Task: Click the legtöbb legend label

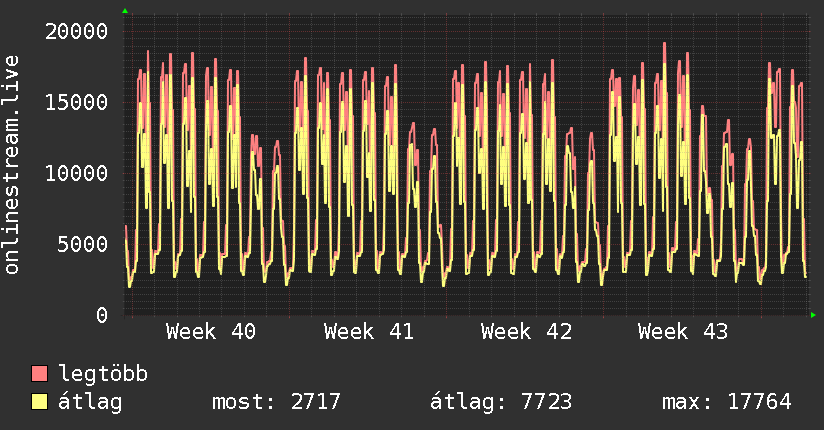Action: (x=103, y=374)
